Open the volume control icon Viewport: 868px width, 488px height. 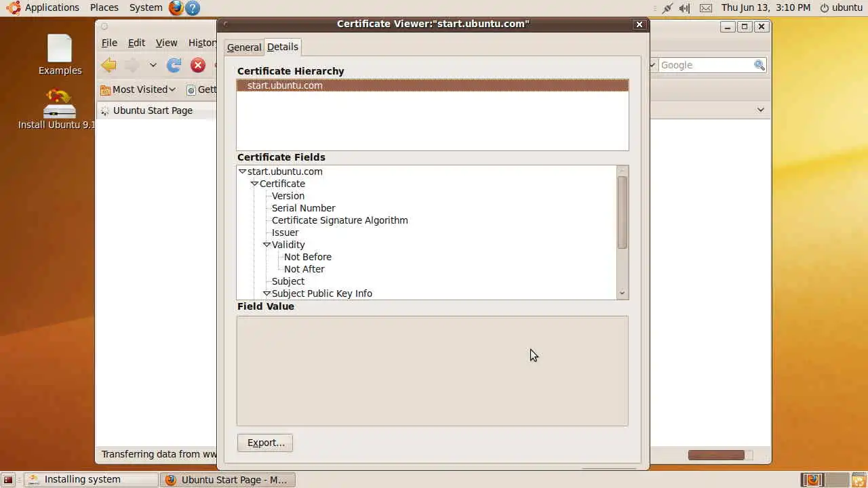point(685,8)
